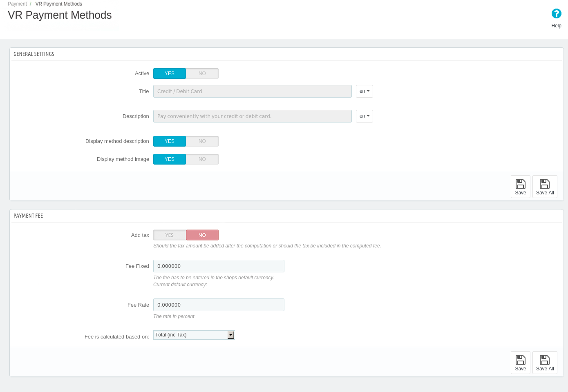Click the GENERAL SETTINGS panel heading

(34, 54)
